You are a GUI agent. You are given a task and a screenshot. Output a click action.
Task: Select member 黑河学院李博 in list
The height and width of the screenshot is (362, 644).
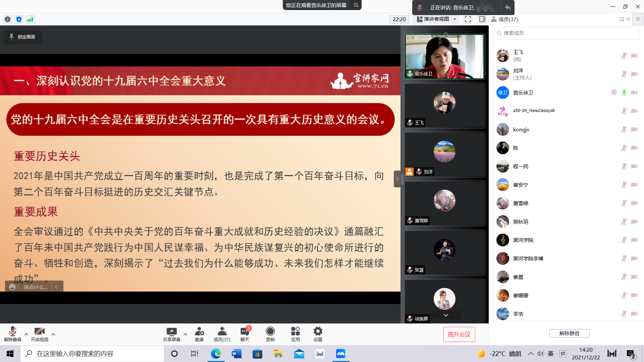566,258
